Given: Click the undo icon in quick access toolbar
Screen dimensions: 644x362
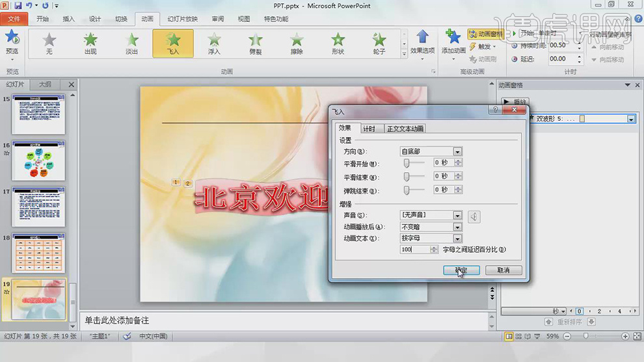Looking at the screenshot, I should pos(29,6).
